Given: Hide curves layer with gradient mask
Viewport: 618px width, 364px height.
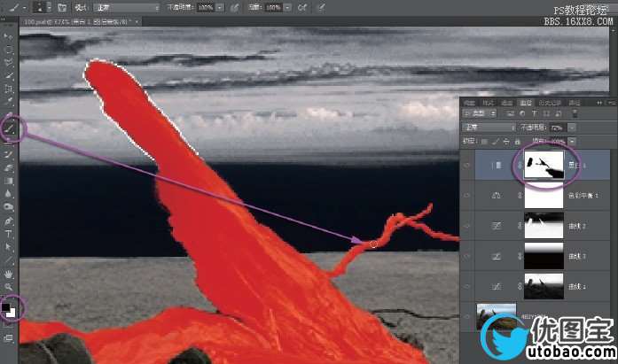Looking at the screenshot, I should click(x=467, y=256).
